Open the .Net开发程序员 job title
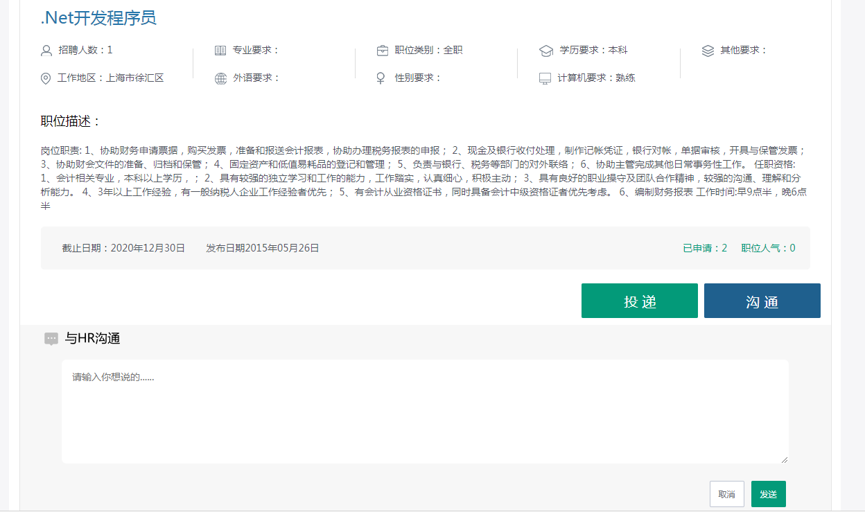This screenshot has width=865, height=512. tap(98, 17)
